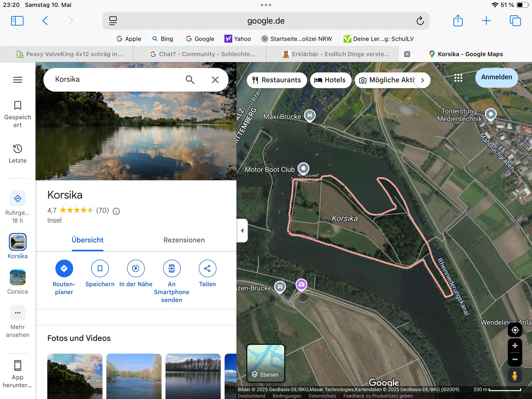Toggle the Ebenen layers view
Viewport: 532px width, 399px height.
(x=265, y=363)
